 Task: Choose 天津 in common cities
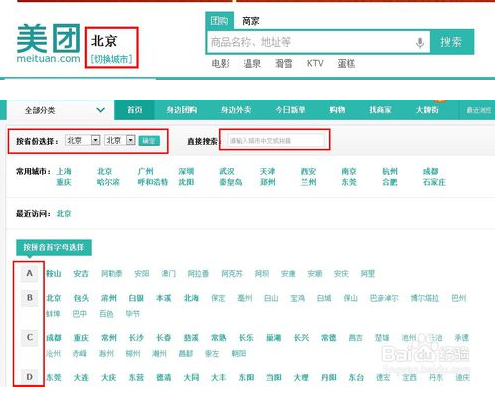tap(268, 171)
